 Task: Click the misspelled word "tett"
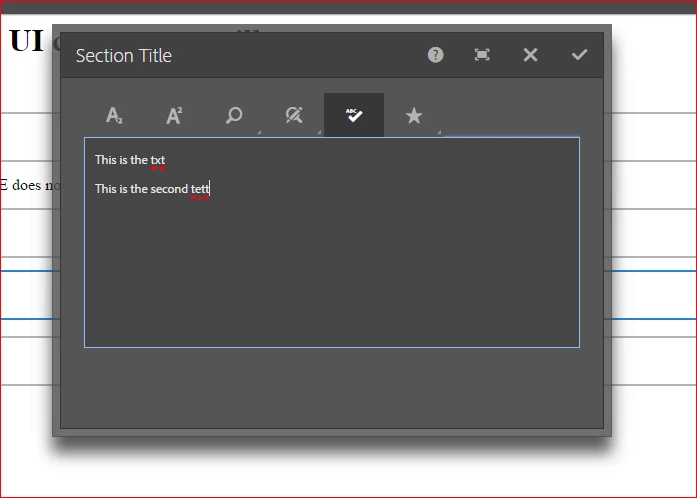tap(200, 189)
